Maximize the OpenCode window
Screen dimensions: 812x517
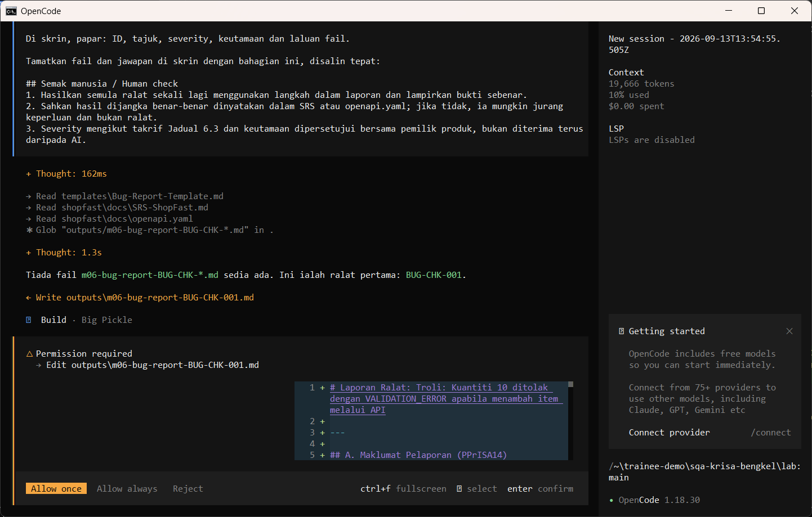[x=761, y=11]
